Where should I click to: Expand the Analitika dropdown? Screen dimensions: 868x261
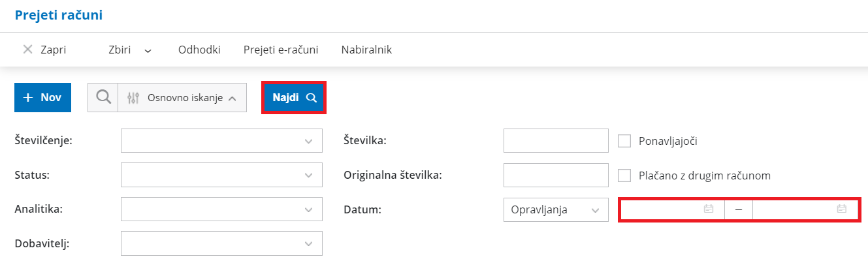click(308, 209)
